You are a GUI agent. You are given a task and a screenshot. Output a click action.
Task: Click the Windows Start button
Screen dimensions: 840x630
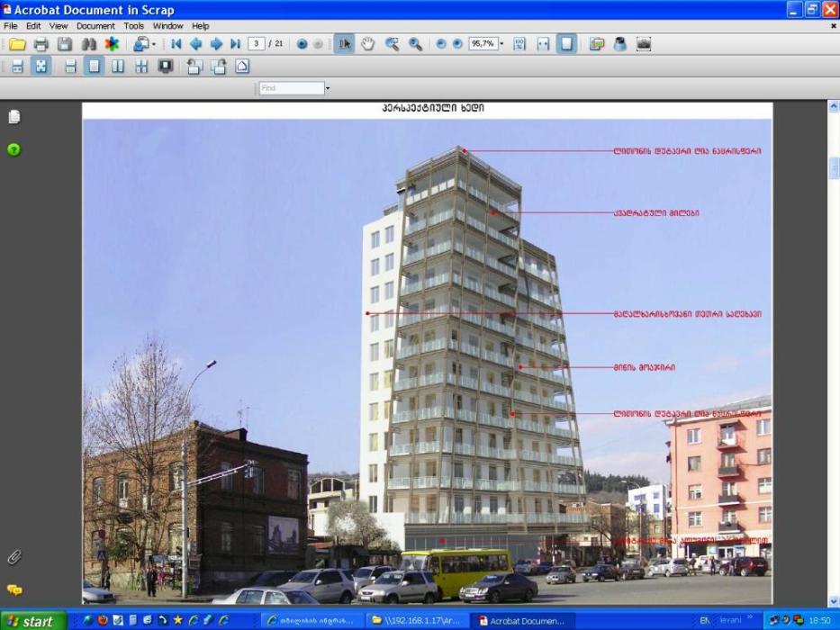point(33,620)
